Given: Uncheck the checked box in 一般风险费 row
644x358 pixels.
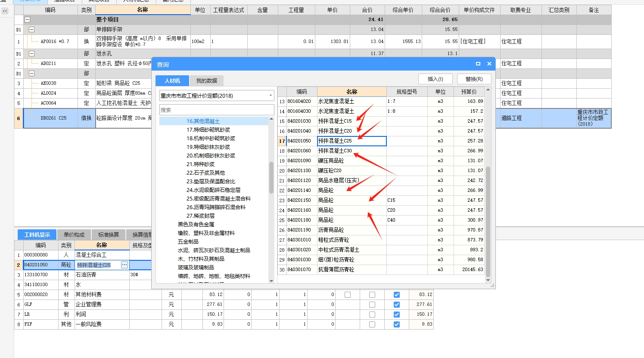Looking at the screenshot, I should point(397,324).
